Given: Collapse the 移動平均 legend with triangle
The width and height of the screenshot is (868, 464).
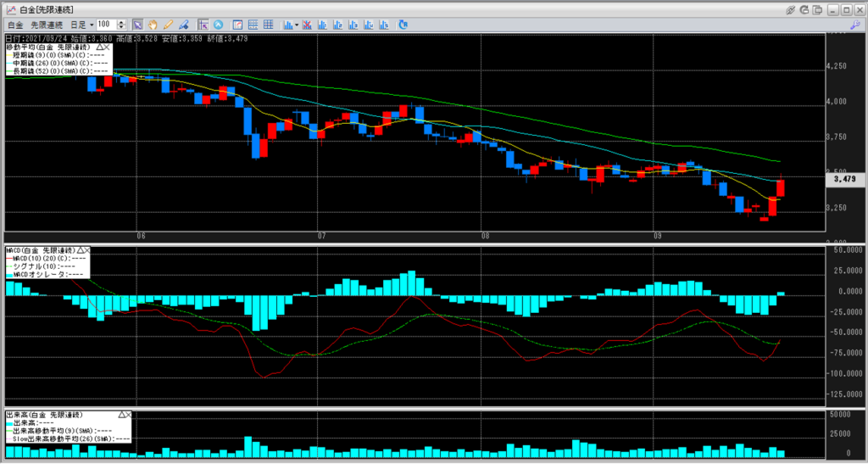Looking at the screenshot, I should pyautogui.click(x=97, y=48).
